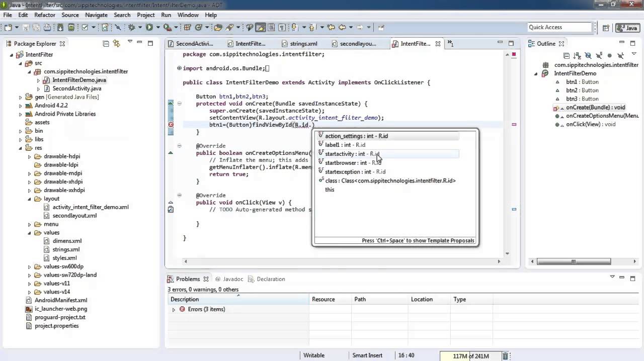Collapse the res folder node

point(21,148)
